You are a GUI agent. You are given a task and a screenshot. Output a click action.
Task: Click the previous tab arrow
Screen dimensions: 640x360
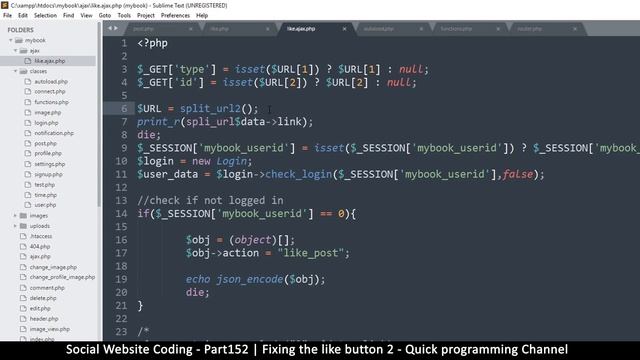point(110,28)
